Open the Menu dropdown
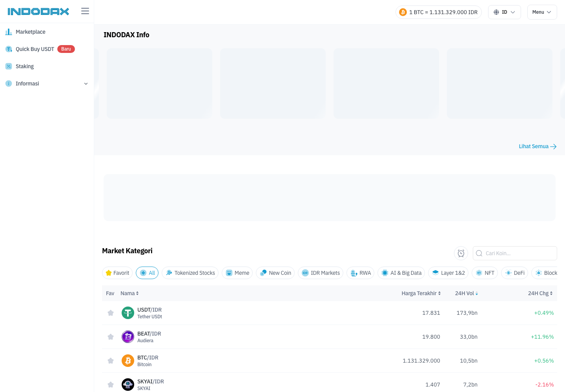Viewport: 565px width, 392px height. coord(542,12)
